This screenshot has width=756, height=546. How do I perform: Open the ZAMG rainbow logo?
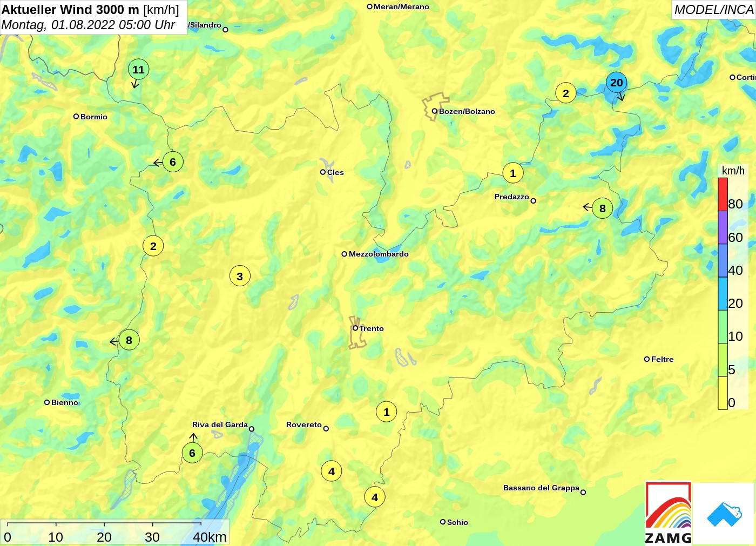669,513
